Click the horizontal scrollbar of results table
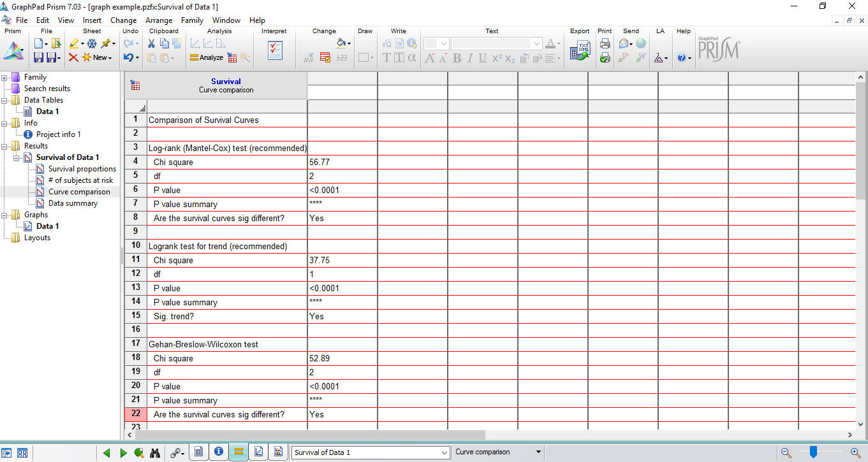This screenshot has height=462, width=868. click(x=310, y=435)
